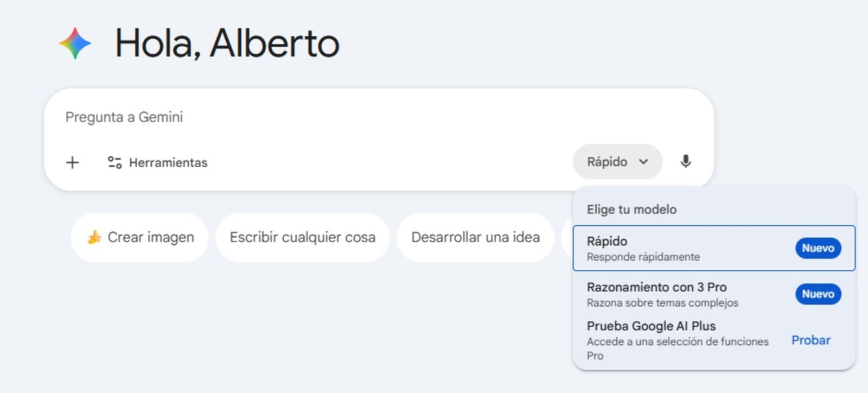Activate the microphone icon
868x393 pixels.
coord(686,161)
